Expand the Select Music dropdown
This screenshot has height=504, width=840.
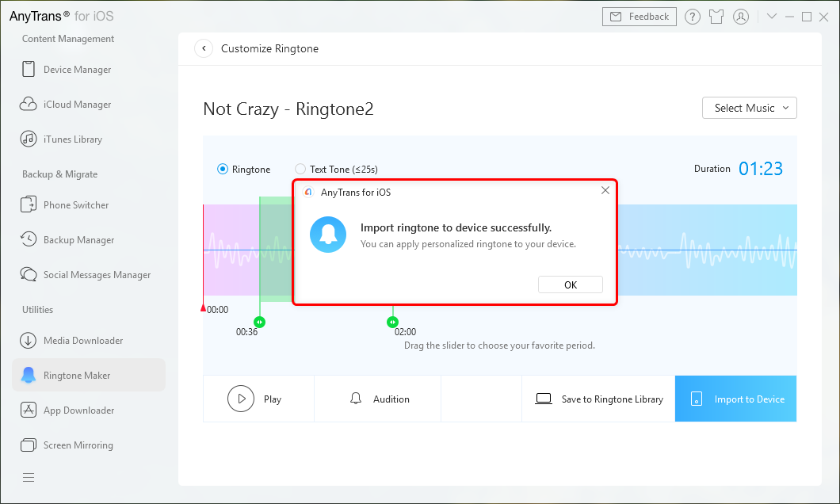tap(749, 108)
